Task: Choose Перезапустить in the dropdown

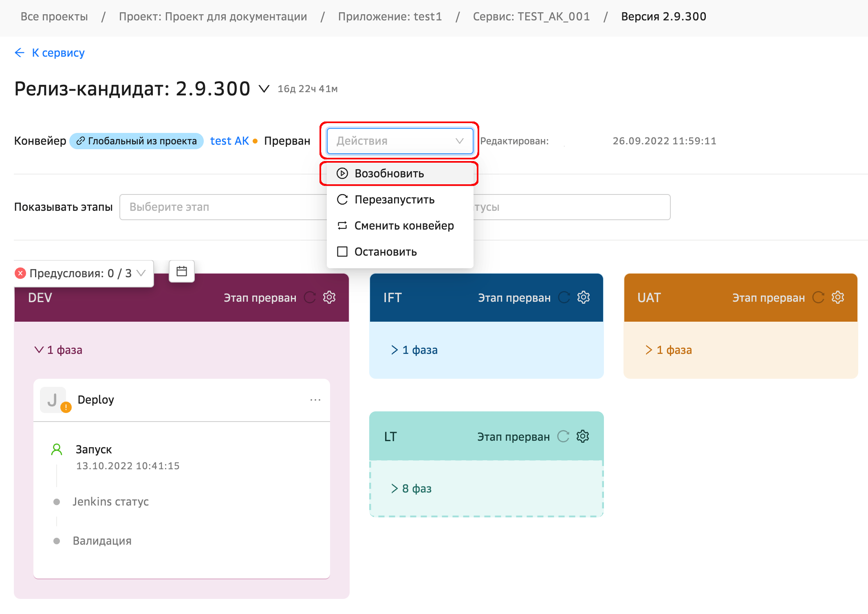Action: tap(394, 200)
